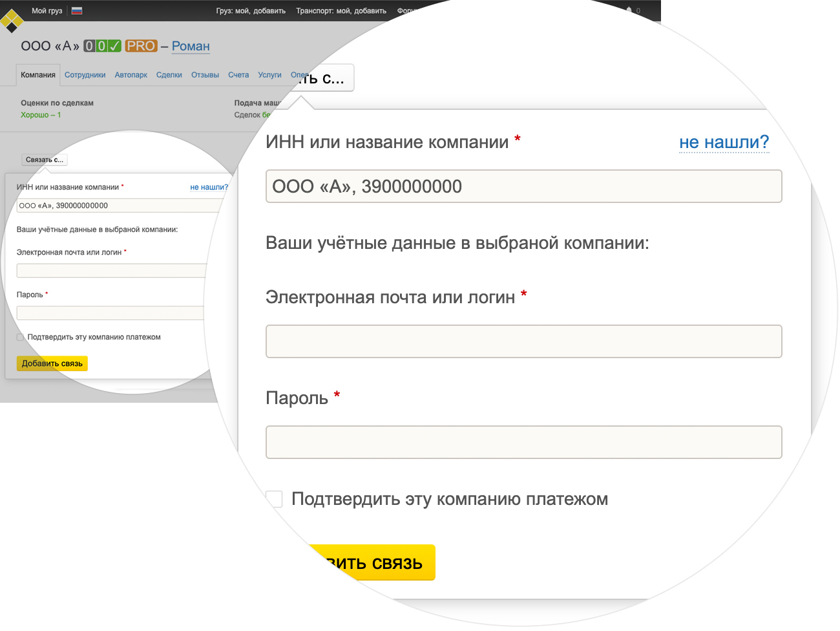Click the green zero rating badge
Screen dimensions: 840x631
(x=101, y=46)
